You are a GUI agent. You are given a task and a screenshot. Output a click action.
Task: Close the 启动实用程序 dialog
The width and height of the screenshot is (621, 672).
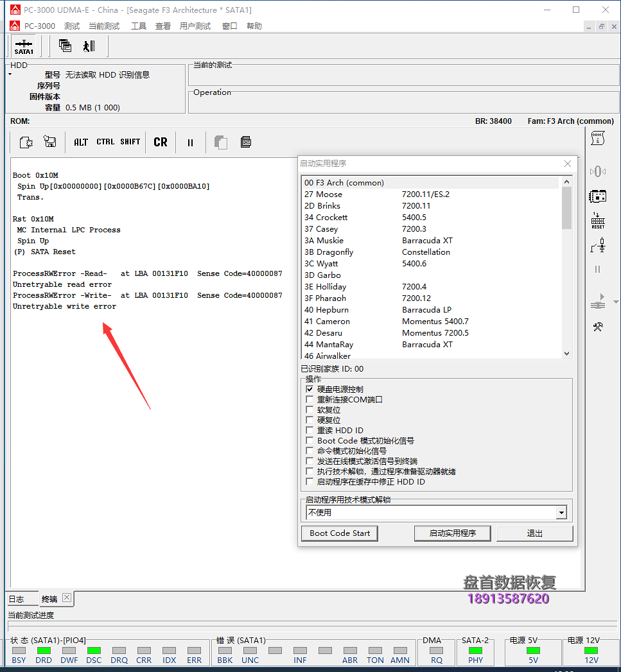click(x=568, y=164)
